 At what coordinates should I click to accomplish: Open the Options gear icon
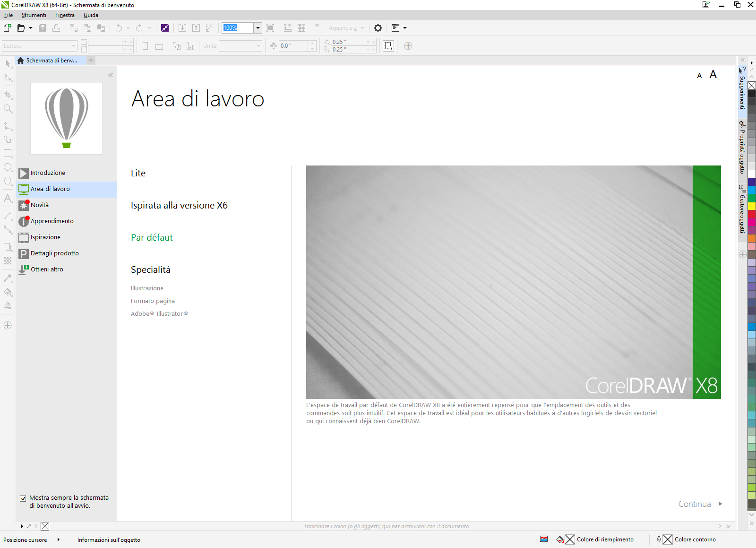378,28
